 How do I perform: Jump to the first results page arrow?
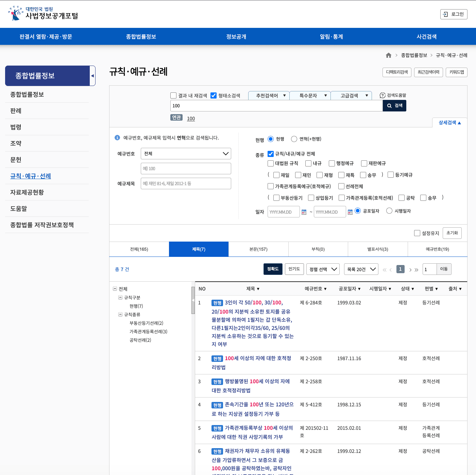point(385,270)
